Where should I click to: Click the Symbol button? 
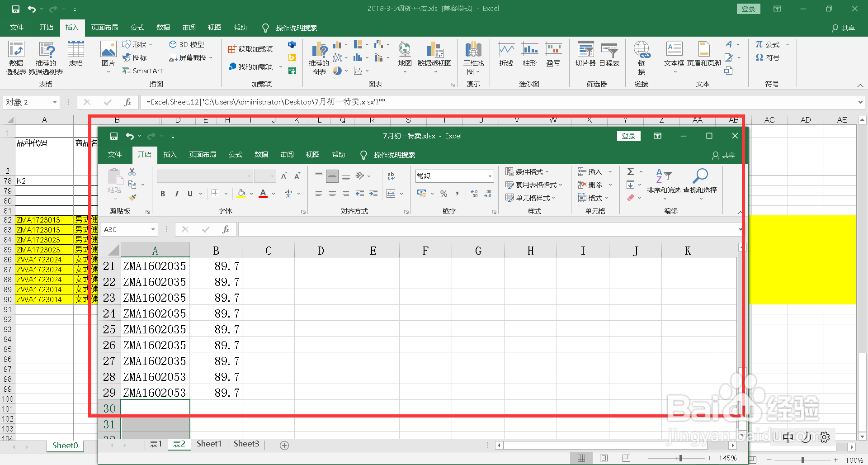tap(767, 57)
